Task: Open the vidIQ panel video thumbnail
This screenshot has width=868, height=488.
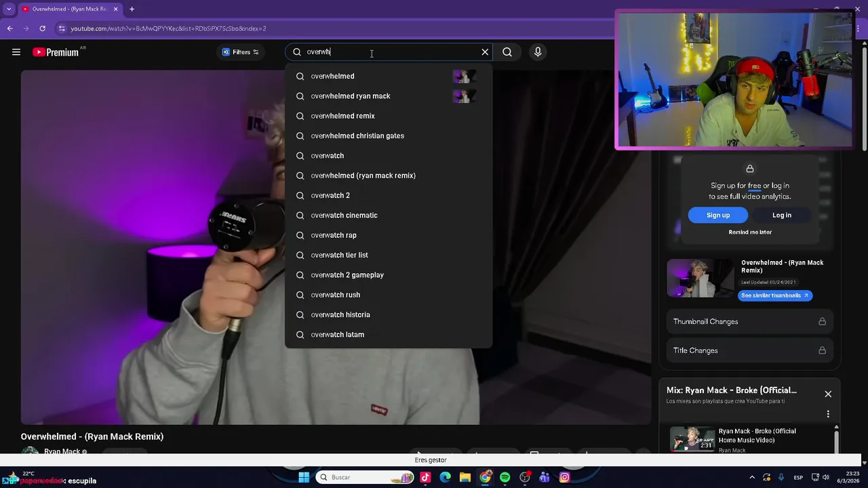Action: 701,278
